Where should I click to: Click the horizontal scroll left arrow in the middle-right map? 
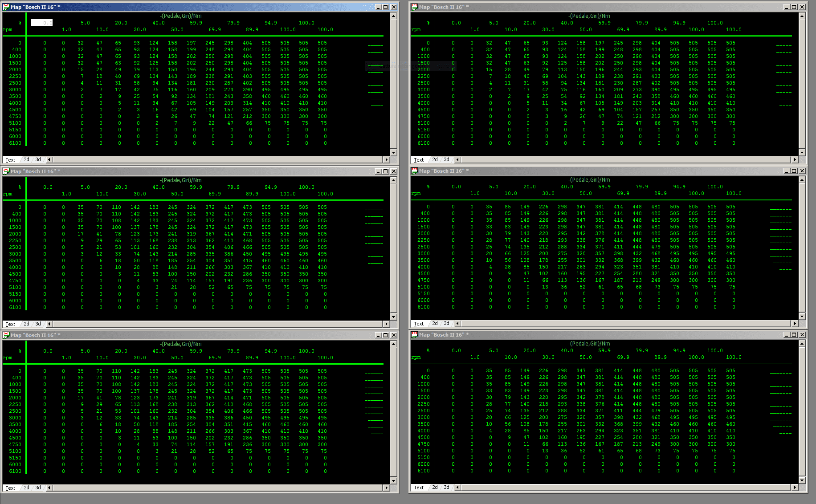(457, 324)
